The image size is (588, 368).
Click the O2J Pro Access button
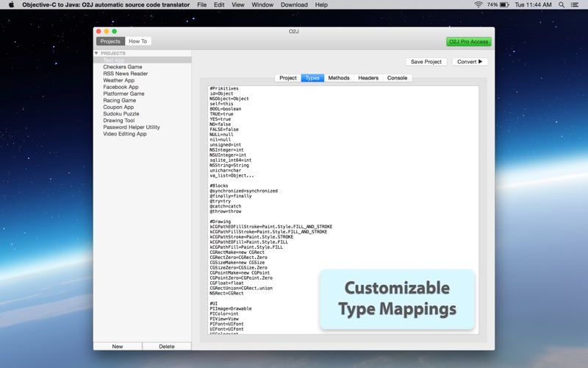click(x=469, y=42)
